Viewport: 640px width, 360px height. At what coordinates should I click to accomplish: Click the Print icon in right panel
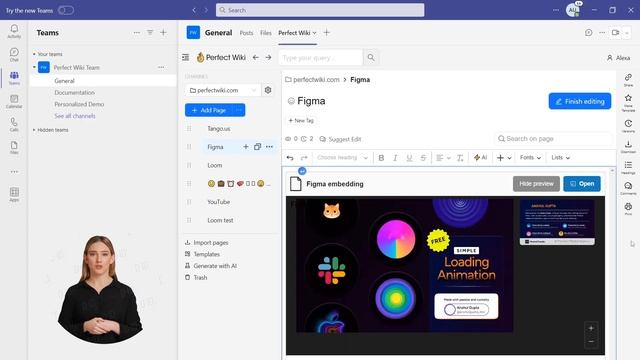628,209
